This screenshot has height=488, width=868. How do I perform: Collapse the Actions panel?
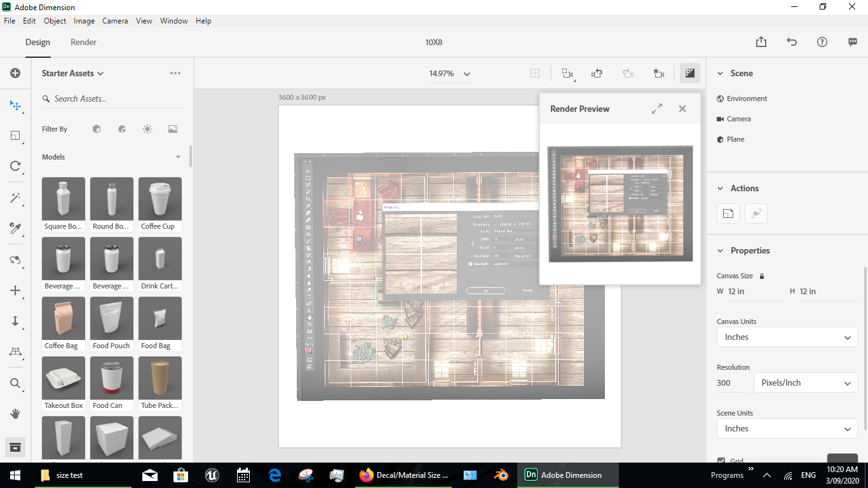point(720,189)
